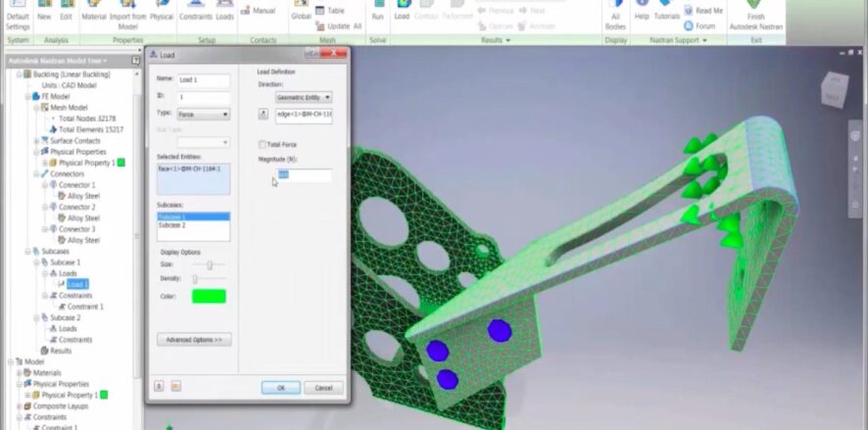
Task: Select Connector 2 in model tree
Action: (77, 207)
